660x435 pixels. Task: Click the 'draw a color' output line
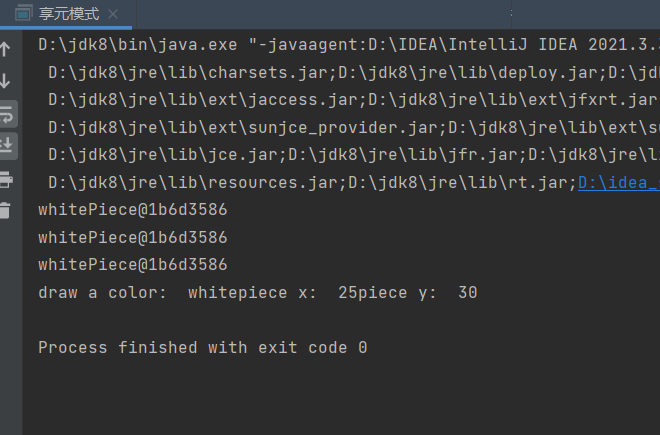257,293
